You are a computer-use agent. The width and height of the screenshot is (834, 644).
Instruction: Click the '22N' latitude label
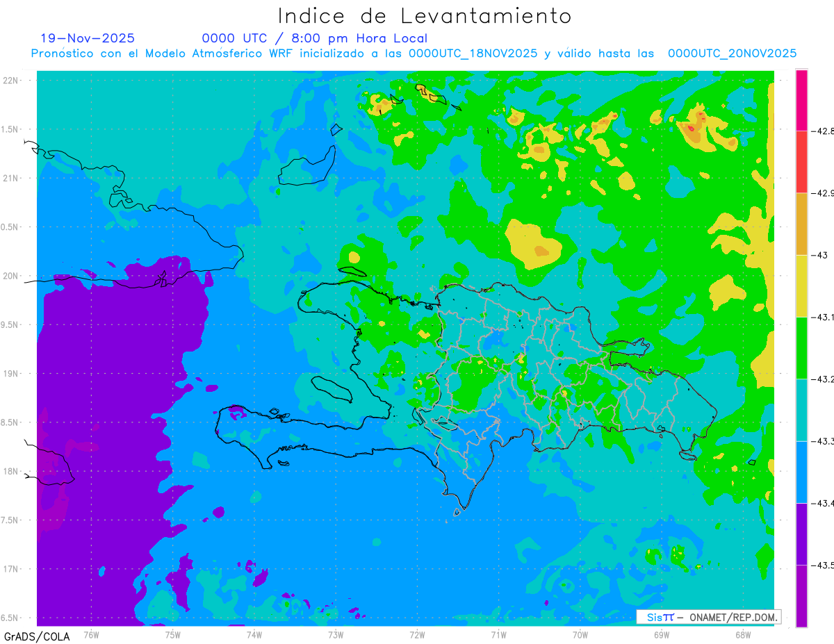(x=10, y=80)
